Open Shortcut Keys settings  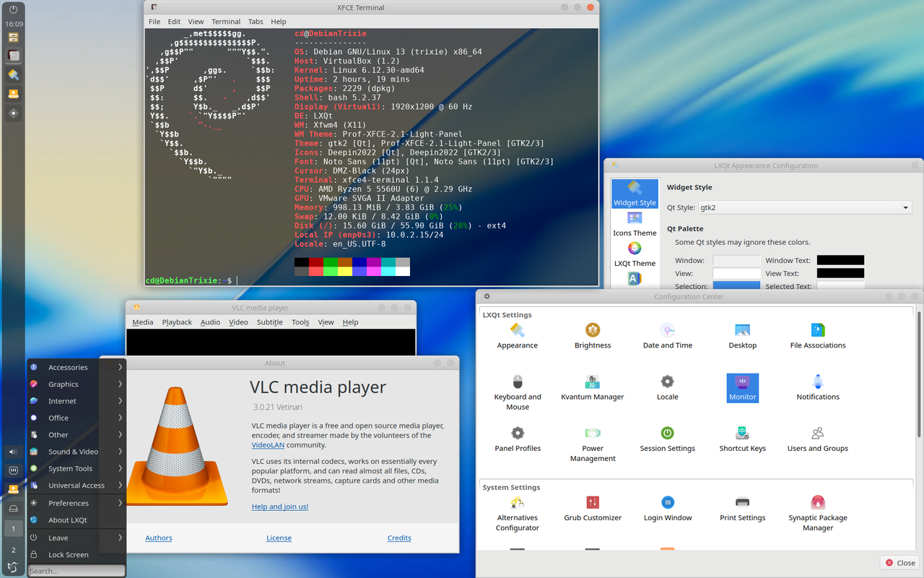click(x=743, y=439)
